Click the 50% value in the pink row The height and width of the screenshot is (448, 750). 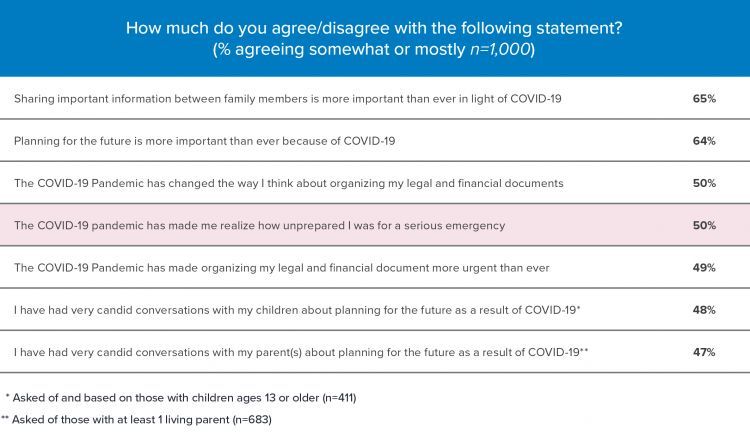[704, 225]
